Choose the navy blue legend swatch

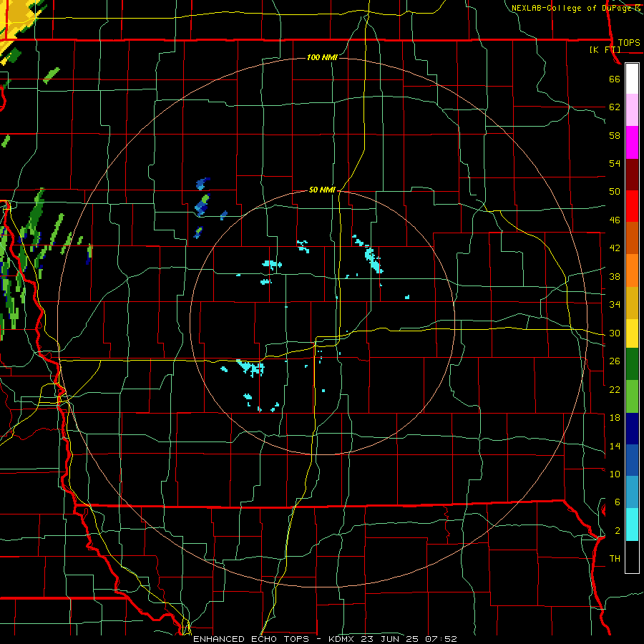click(632, 429)
